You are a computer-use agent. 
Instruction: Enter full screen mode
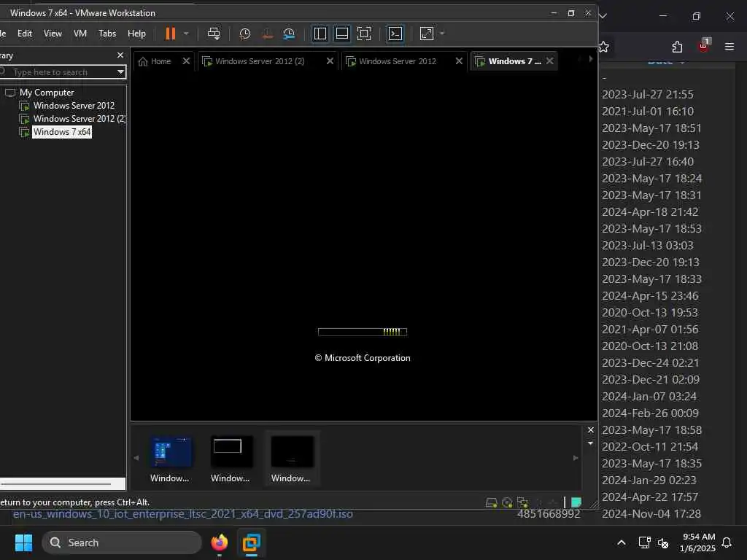364,34
